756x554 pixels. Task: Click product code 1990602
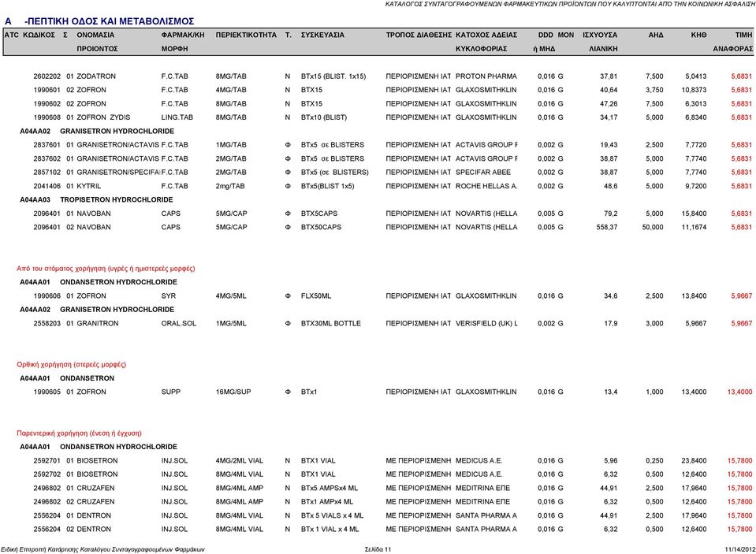point(47,104)
